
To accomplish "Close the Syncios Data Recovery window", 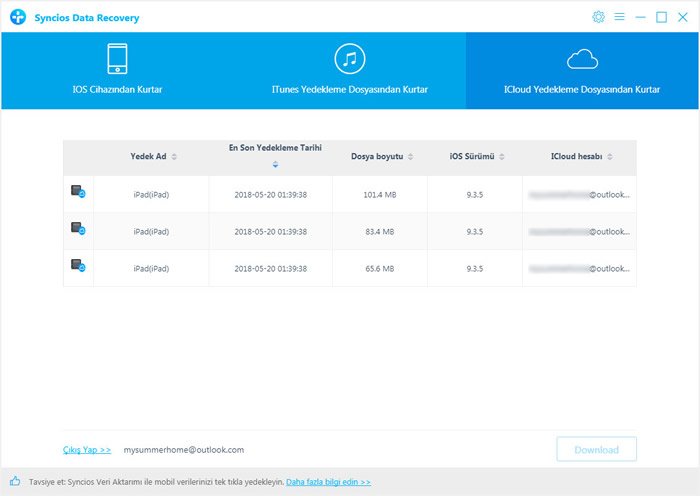I will 683,17.
